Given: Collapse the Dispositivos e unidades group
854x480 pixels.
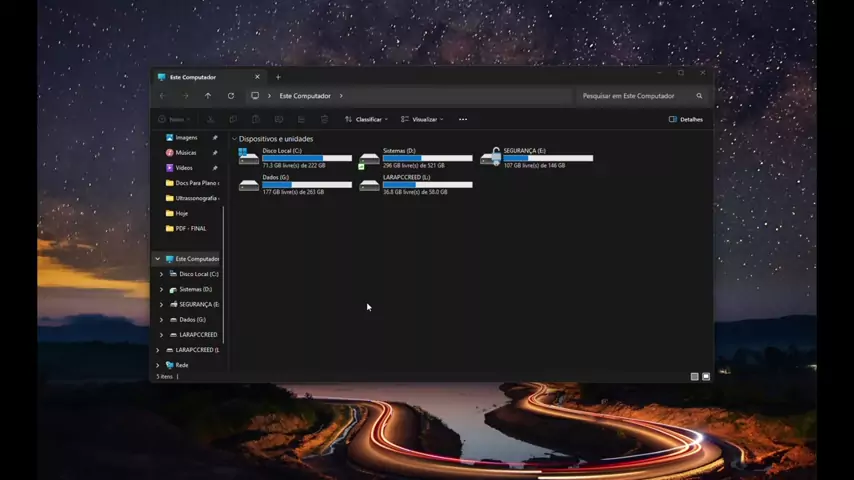Looking at the screenshot, I should click(x=235, y=139).
